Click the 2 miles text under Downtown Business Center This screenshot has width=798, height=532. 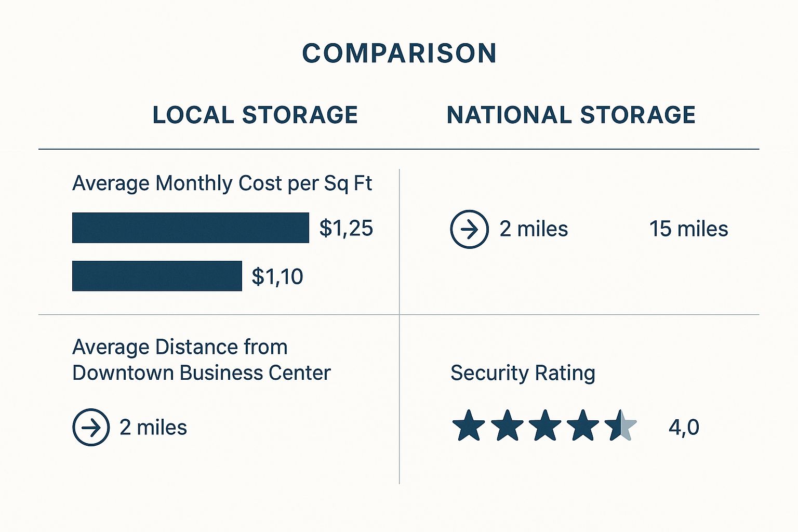pyautogui.click(x=153, y=428)
